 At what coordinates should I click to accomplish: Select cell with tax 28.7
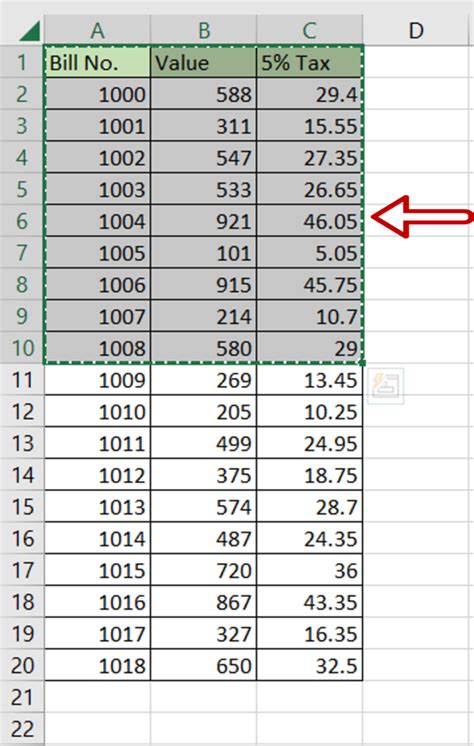pos(309,507)
